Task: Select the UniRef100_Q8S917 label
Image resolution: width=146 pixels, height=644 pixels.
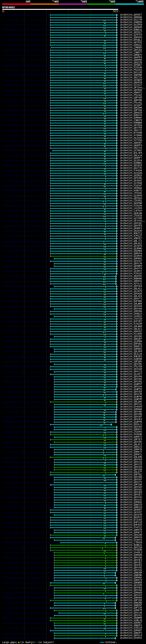Action: coord(131,32)
